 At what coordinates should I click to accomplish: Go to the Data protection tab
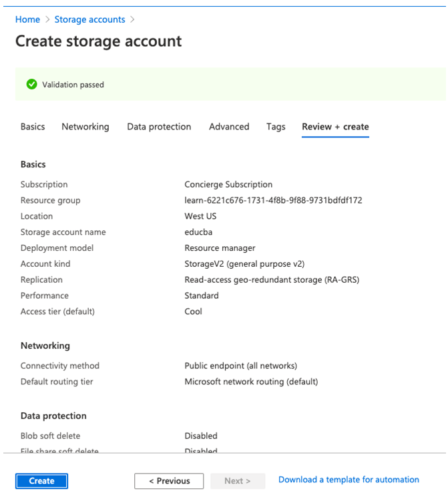tap(159, 127)
